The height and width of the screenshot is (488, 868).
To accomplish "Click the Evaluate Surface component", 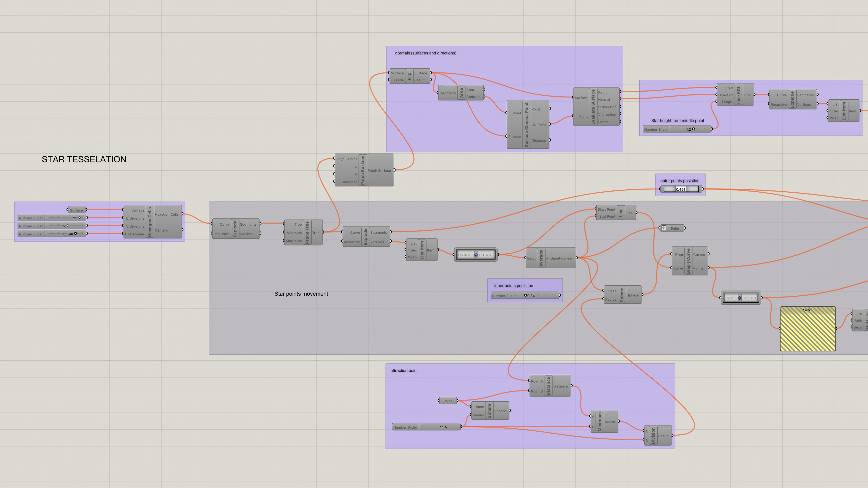I will pos(593,107).
